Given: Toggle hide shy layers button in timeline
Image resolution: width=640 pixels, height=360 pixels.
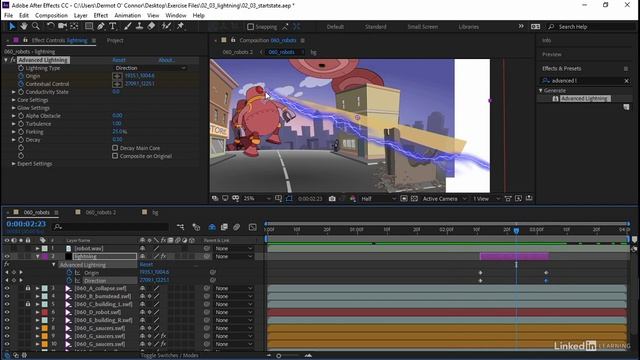Looking at the screenshot, I should (212, 227).
